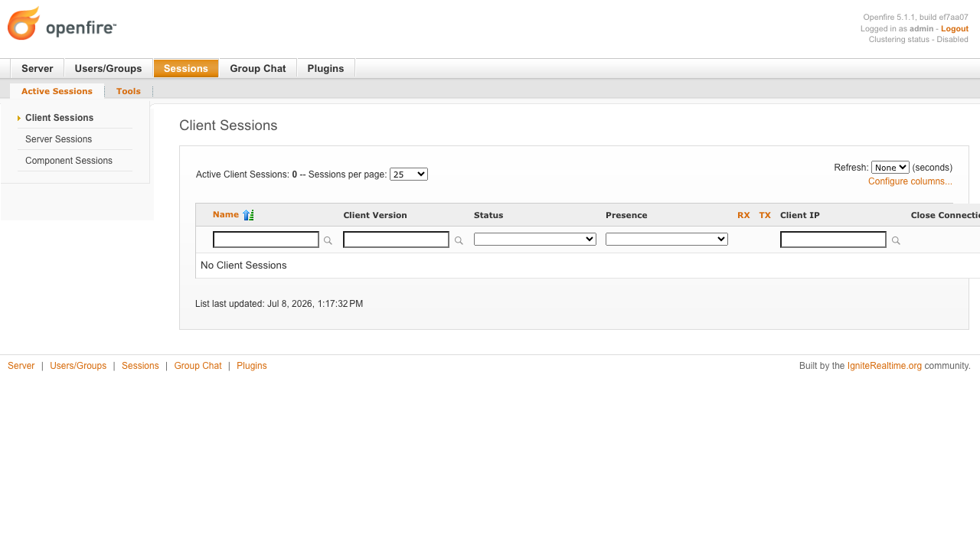Click the "Active Client Sessions: 0" text
Viewport: 980px width, 551px height.
pyautogui.click(x=247, y=174)
